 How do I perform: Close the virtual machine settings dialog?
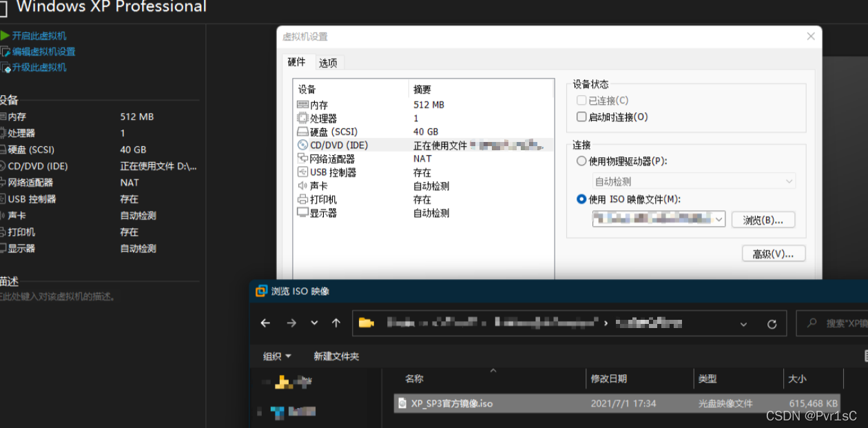coord(809,37)
